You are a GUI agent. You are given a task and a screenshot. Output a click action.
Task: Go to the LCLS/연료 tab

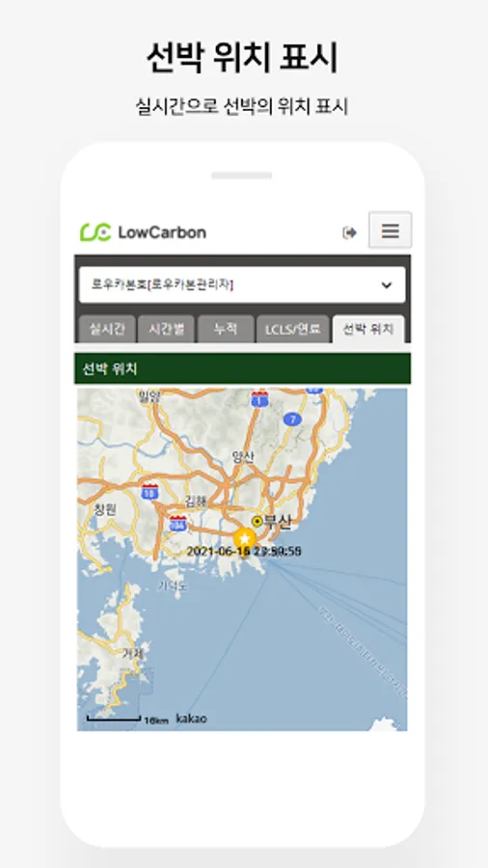click(x=292, y=330)
